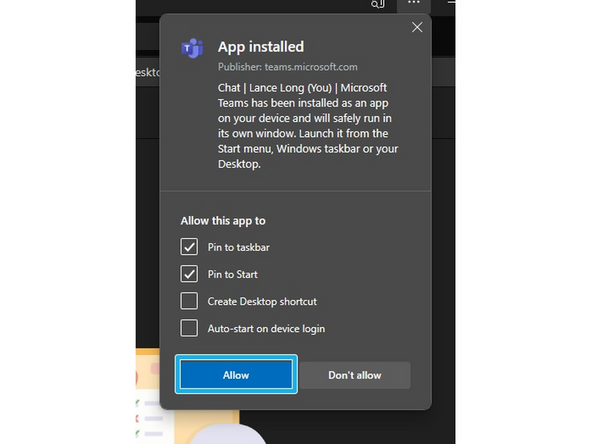Screen dimensions: 592x444
Task: Click the App installed heading
Action: pos(261,47)
